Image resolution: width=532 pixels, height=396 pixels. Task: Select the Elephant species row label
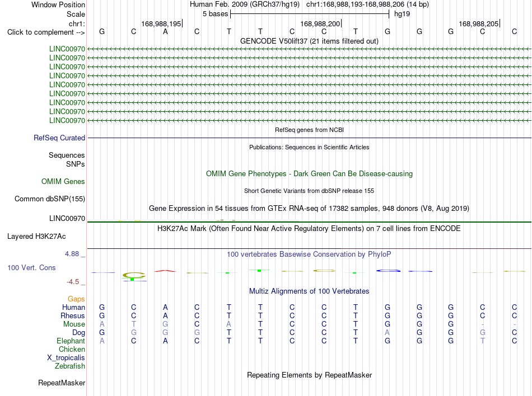pos(71,341)
